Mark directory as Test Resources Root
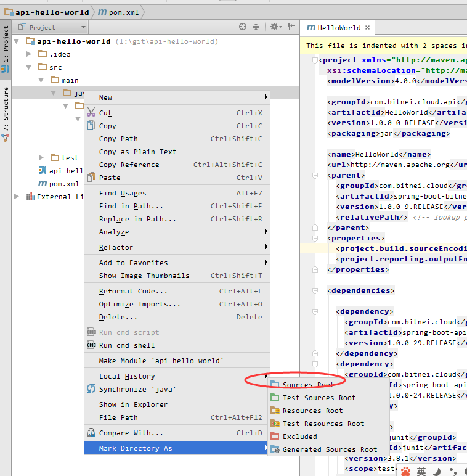 [329, 424]
